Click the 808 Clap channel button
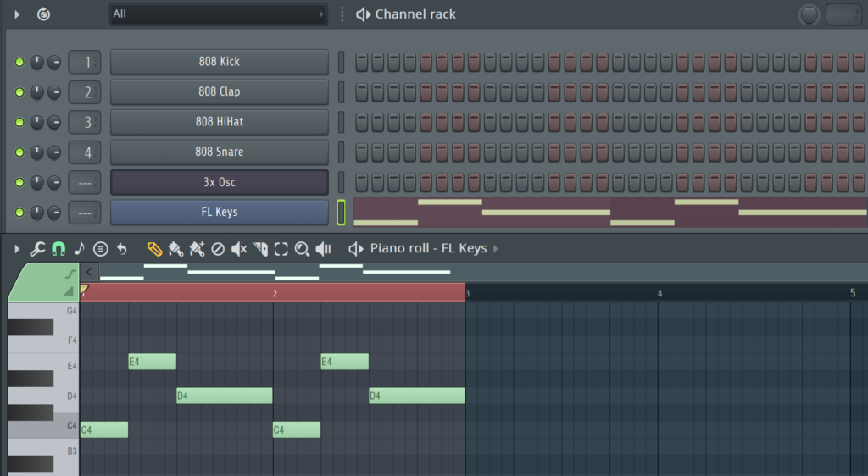 (x=219, y=91)
